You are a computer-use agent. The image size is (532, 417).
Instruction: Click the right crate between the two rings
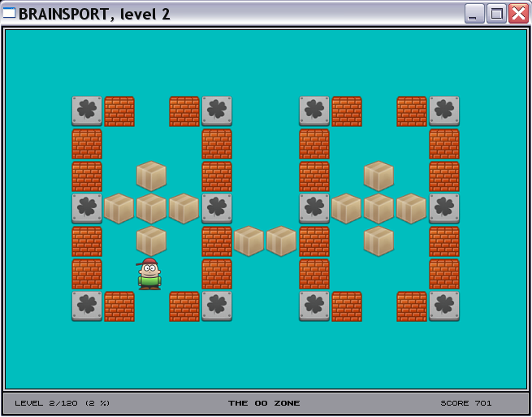pos(282,241)
